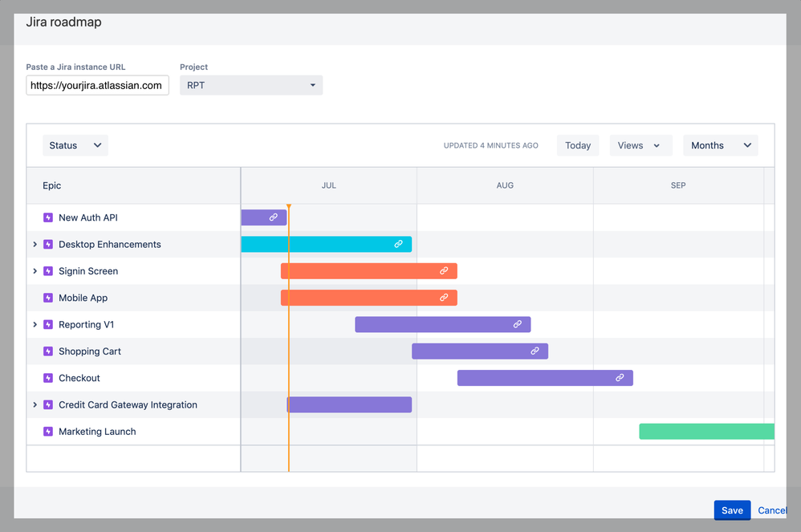The image size is (801, 532).
Task: Click the link icon on Mobile App bar
Action: (444, 297)
